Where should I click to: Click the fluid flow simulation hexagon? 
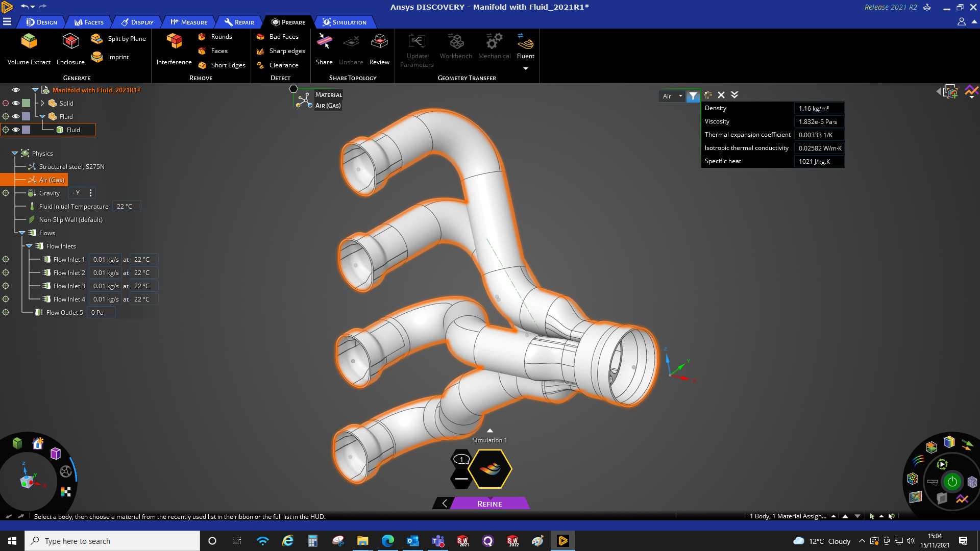point(490,469)
